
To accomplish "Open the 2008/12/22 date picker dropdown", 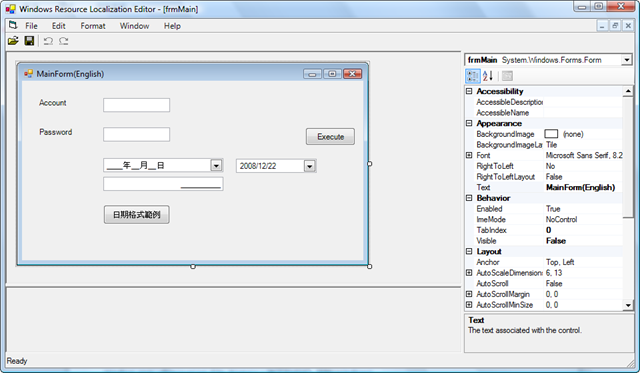I will [310, 166].
